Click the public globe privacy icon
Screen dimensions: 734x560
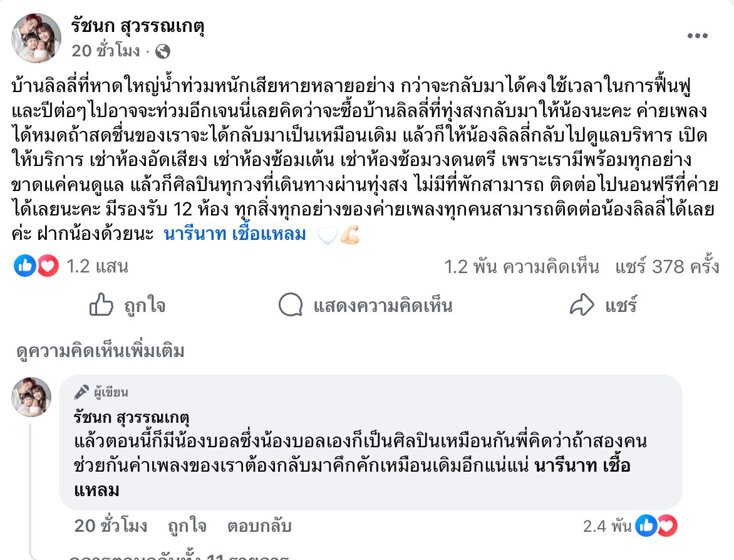click(162, 51)
